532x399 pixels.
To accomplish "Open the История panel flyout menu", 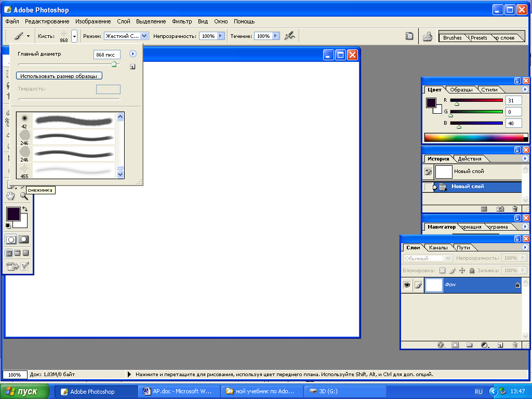I will 525,158.
